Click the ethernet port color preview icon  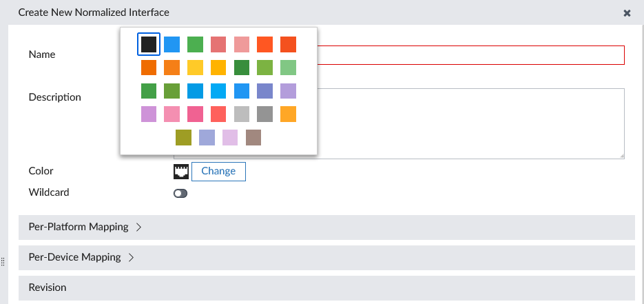click(x=181, y=172)
